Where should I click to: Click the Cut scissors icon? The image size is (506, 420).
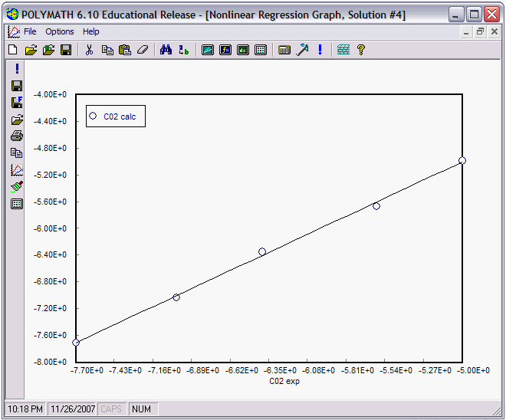pyautogui.click(x=89, y=50)
